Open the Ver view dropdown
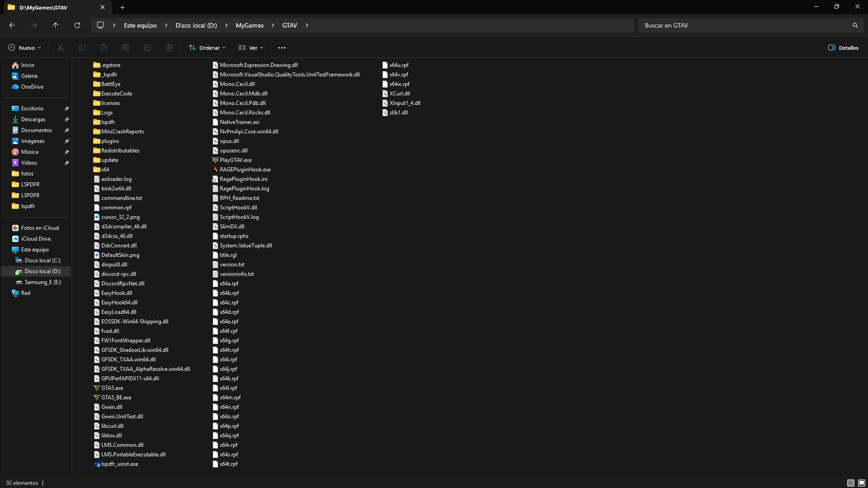The width and height of the screenshot is (868, 488). click(x=251, y=47)
